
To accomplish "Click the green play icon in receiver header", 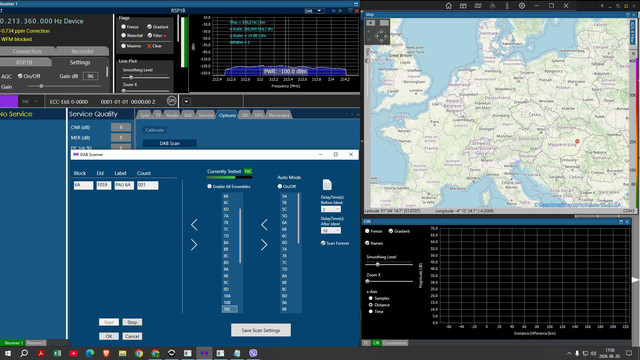I will coord(341,11).
